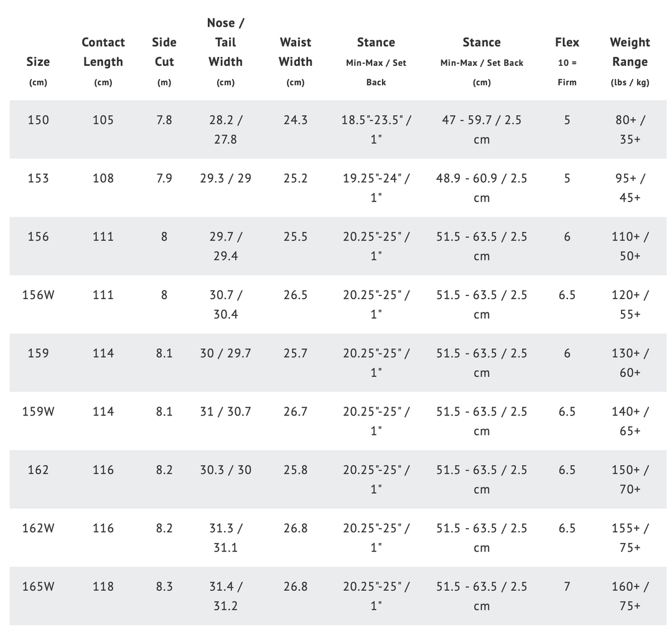Viewport: 672px width, 630px height.
Task: Select the 150 size cell
Action: click(x=38, y=120)
